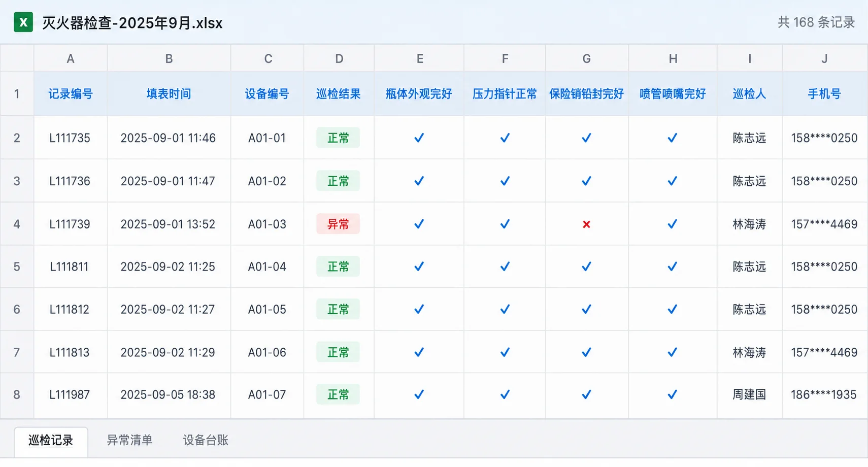Viewport: 868px width, 467px height.
Task: Click 保险销铅封完好 checkmark for A01-01
Action: [x=586, y=138]
